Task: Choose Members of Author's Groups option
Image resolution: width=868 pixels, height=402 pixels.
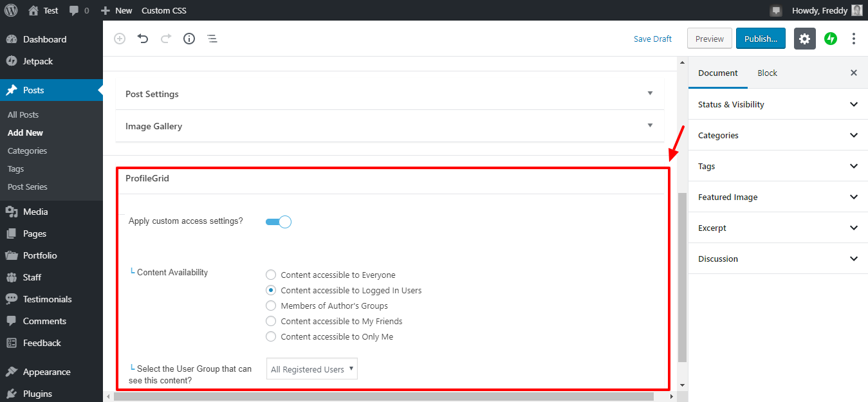Action: coord(271,306)
